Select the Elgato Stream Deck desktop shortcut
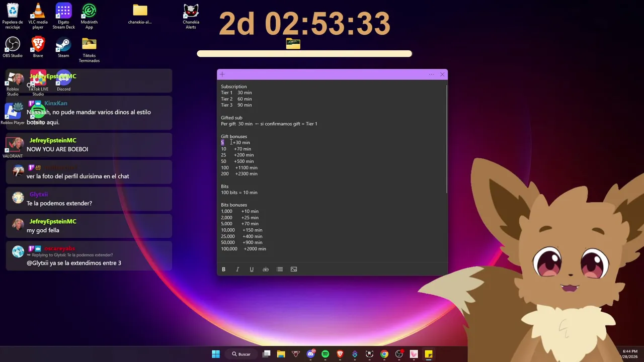 point(63,17)
